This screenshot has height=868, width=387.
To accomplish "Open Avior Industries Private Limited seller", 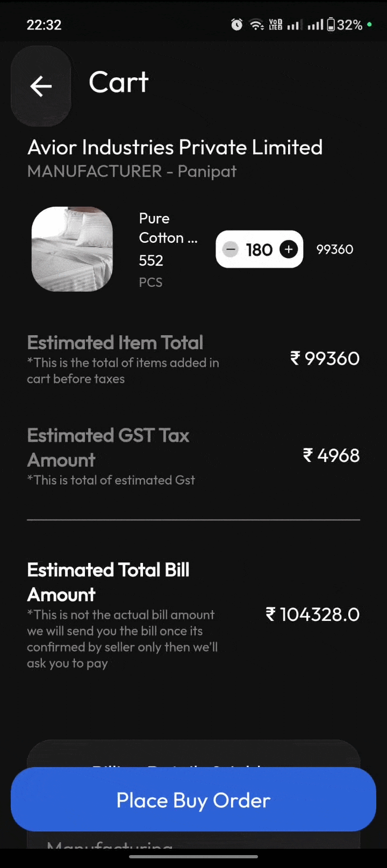I will (175, 147).
